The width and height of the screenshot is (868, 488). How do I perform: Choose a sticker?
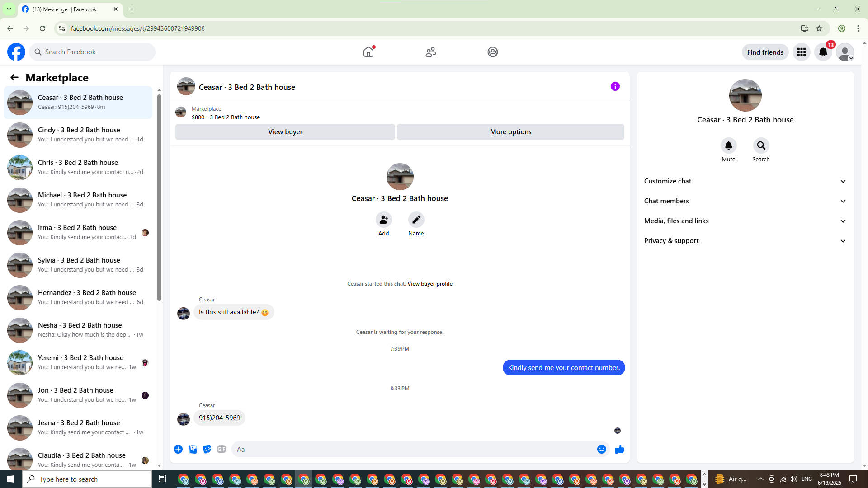tap(207, 449)
